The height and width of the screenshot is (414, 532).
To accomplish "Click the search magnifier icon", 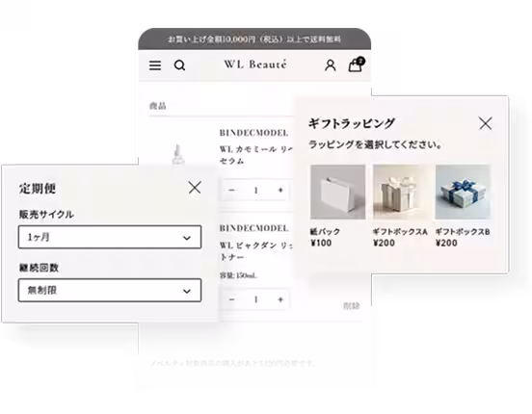I will tap(180, 65).
